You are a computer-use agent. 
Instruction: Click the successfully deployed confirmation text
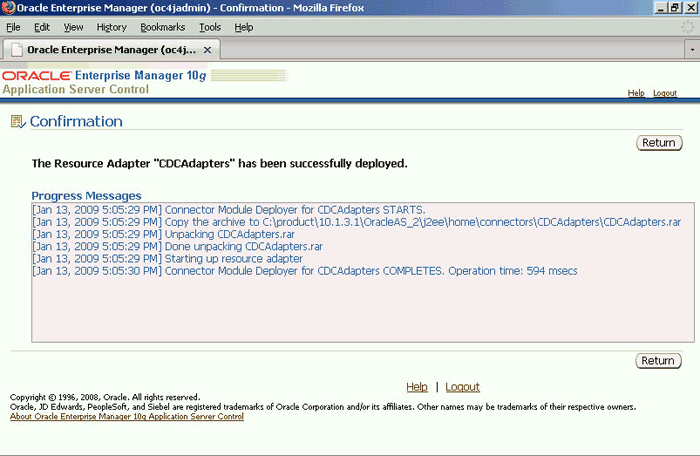click(219, 163)
